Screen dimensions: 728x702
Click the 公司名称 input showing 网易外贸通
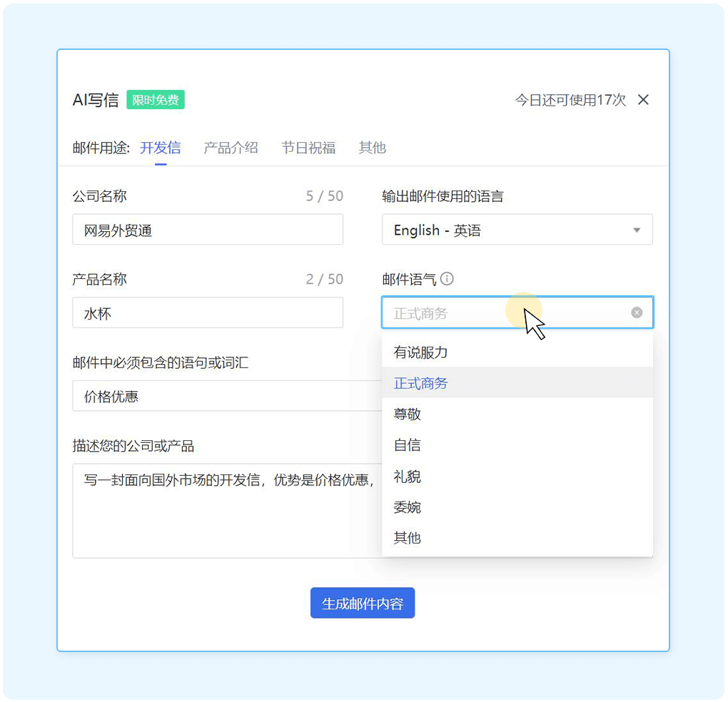[x=208, y=230]
